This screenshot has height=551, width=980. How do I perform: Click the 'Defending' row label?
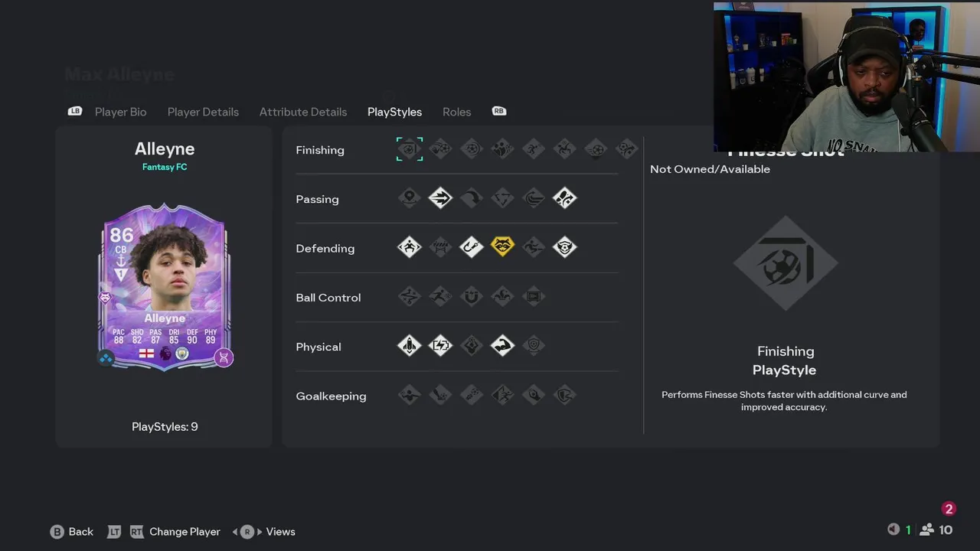point(325,249)
